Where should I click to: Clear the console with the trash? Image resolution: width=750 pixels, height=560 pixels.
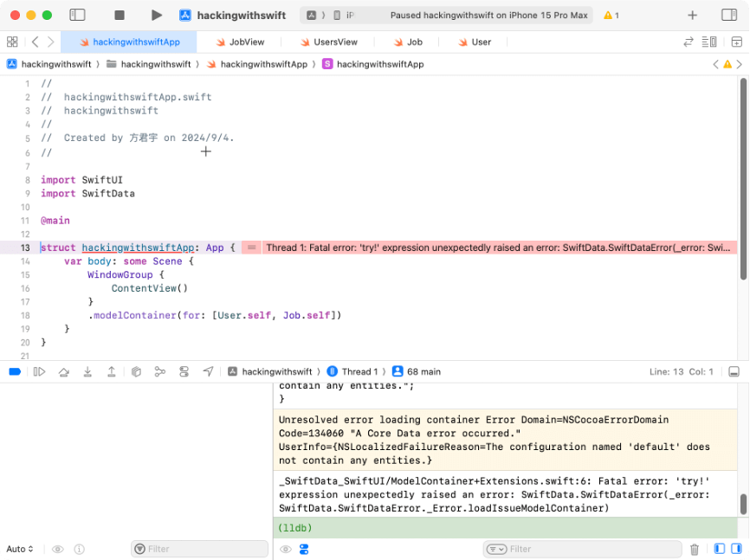[695, 549]
